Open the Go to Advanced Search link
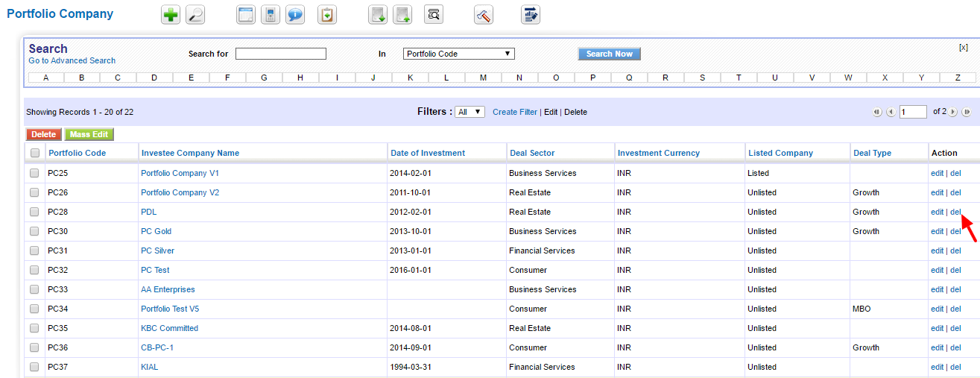Screen dimensions: 980x378 pyautogui.click(x=72, y=60)
